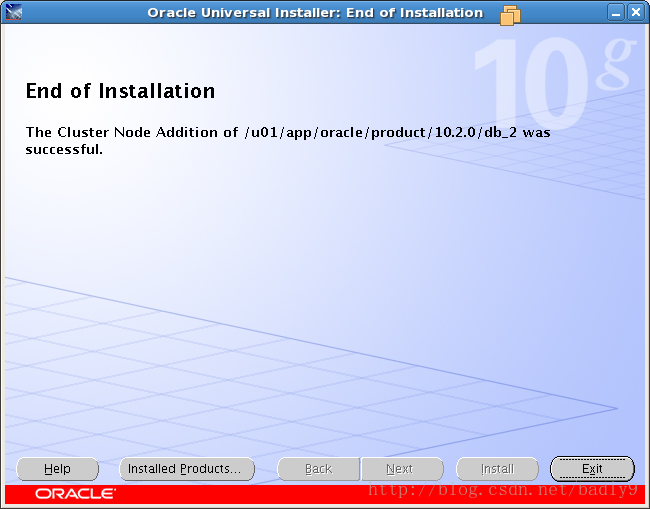
Task: Click the installer window menu icon
Action: pos(14,12)
